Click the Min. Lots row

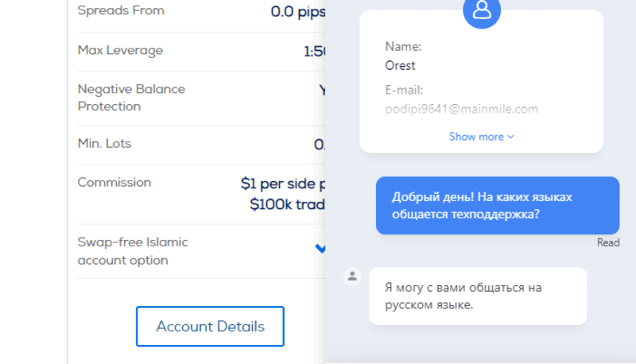(x=201, y=144)
